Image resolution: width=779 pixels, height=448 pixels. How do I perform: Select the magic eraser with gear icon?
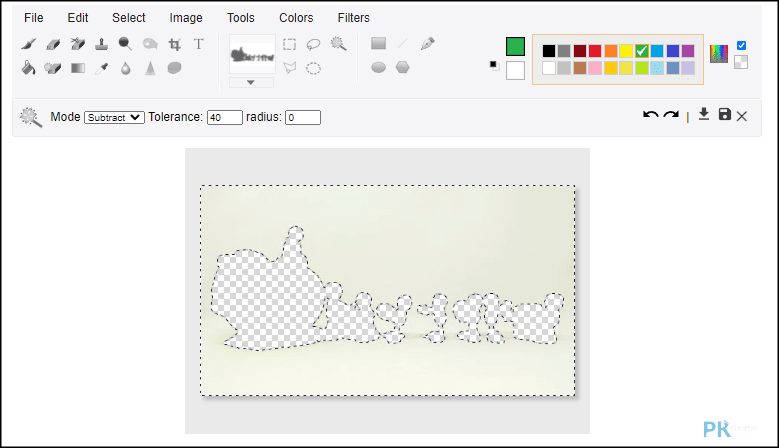click(x=53, y=68)
